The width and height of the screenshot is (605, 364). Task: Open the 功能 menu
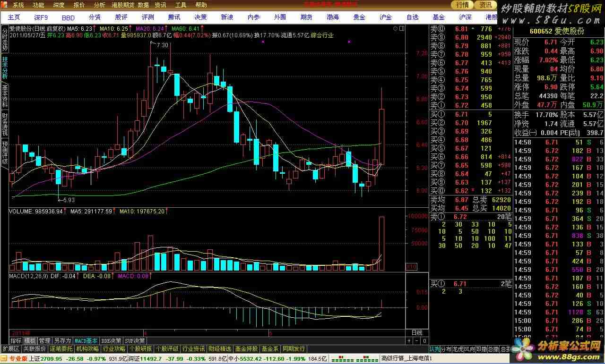39,5
